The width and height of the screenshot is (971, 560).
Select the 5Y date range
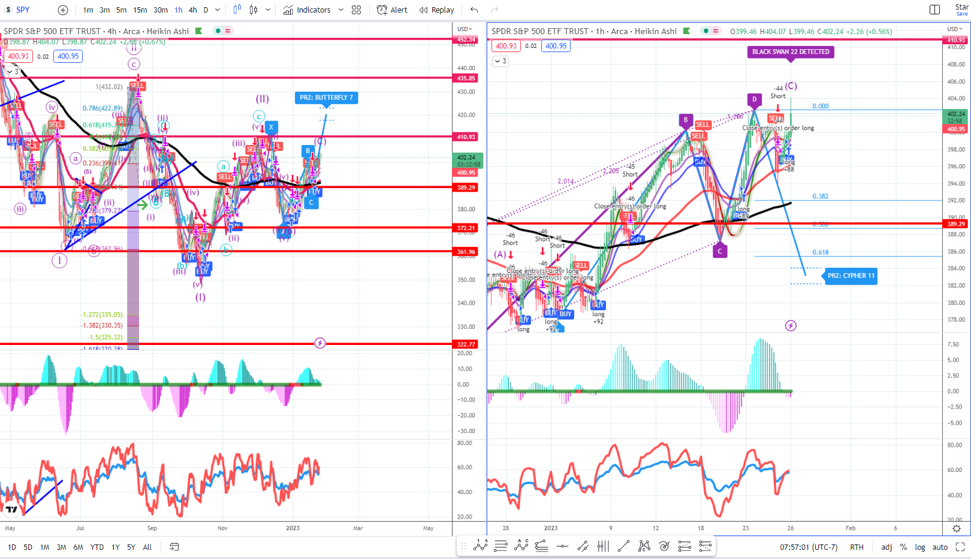(131, 547)
